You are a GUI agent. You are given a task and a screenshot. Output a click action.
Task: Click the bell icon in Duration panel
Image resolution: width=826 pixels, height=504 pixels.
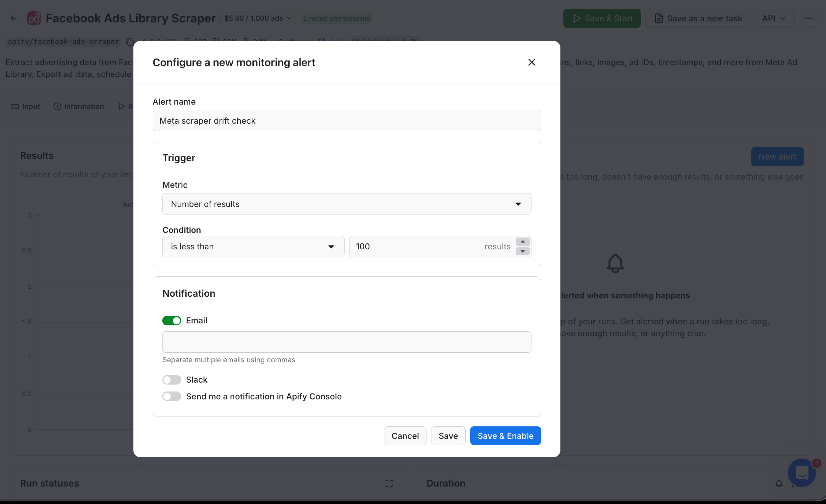click(x=779, y=483)
